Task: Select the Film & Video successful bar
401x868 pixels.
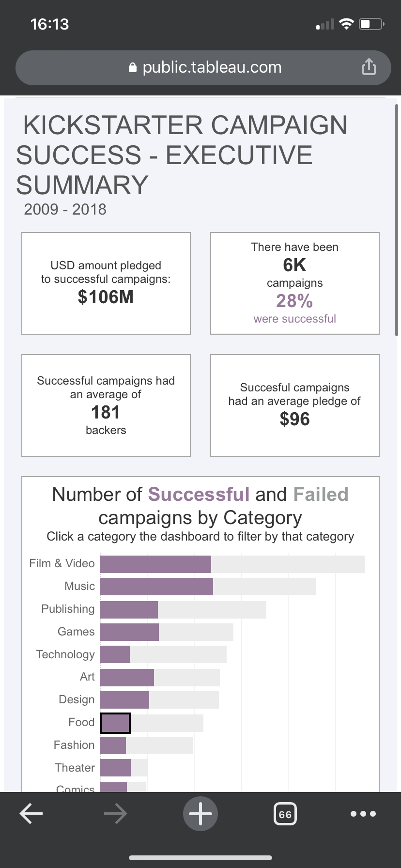Action: point(155,564)
